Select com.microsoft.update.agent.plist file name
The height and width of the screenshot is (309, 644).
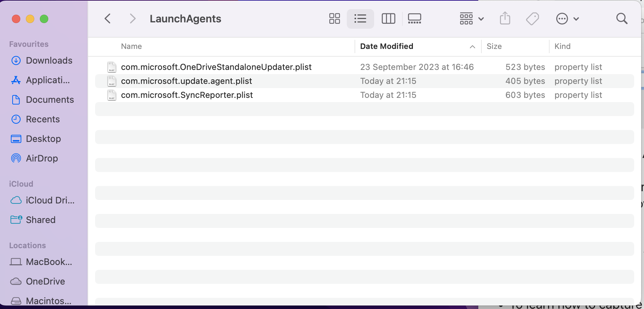[x=186, y=81]
